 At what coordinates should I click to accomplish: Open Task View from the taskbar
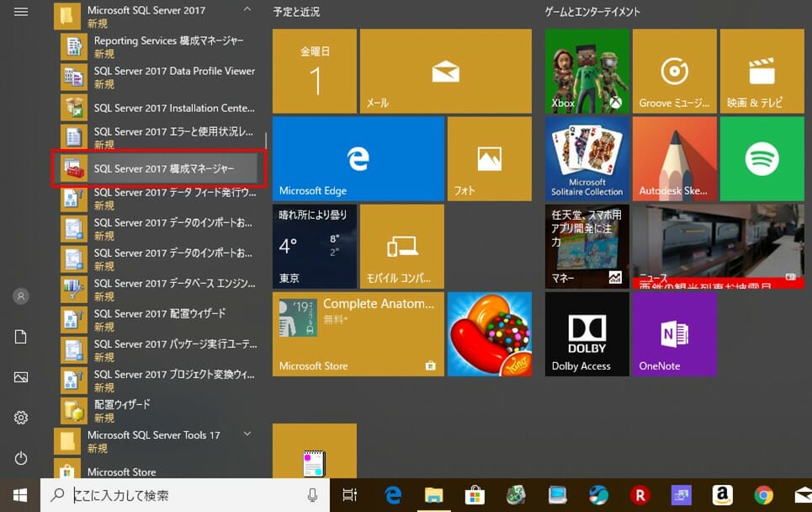click(x=350, y=495)
